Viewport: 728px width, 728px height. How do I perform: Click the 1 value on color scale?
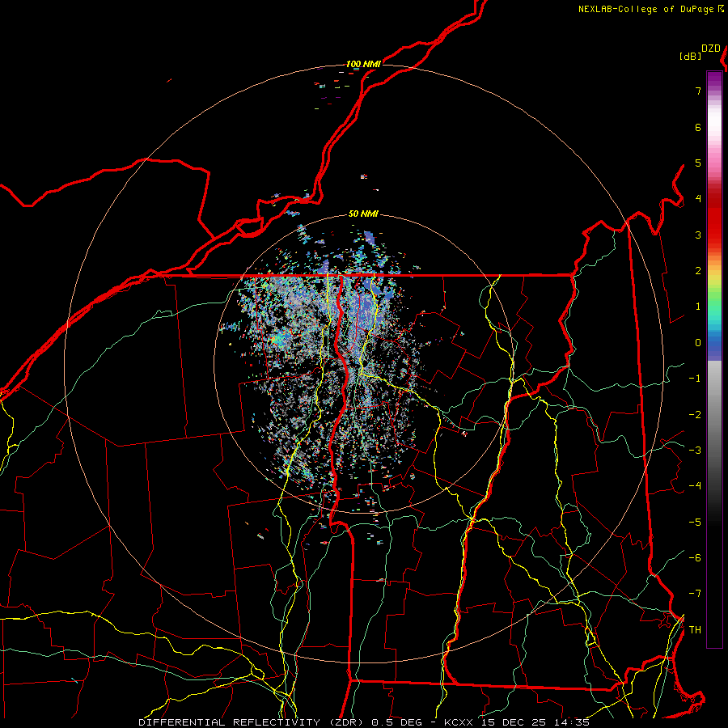click(698, 307)
